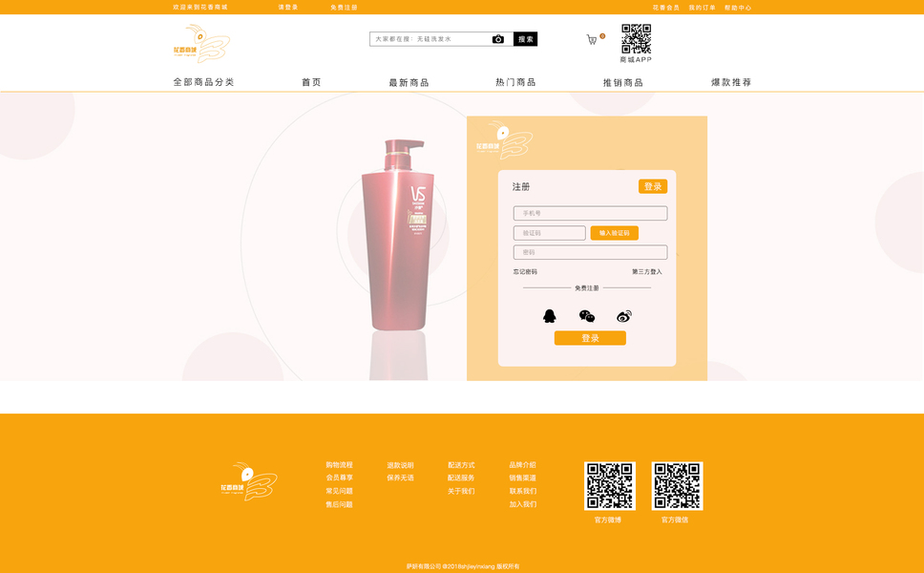Click the orange cart count badge

(602, 36)
